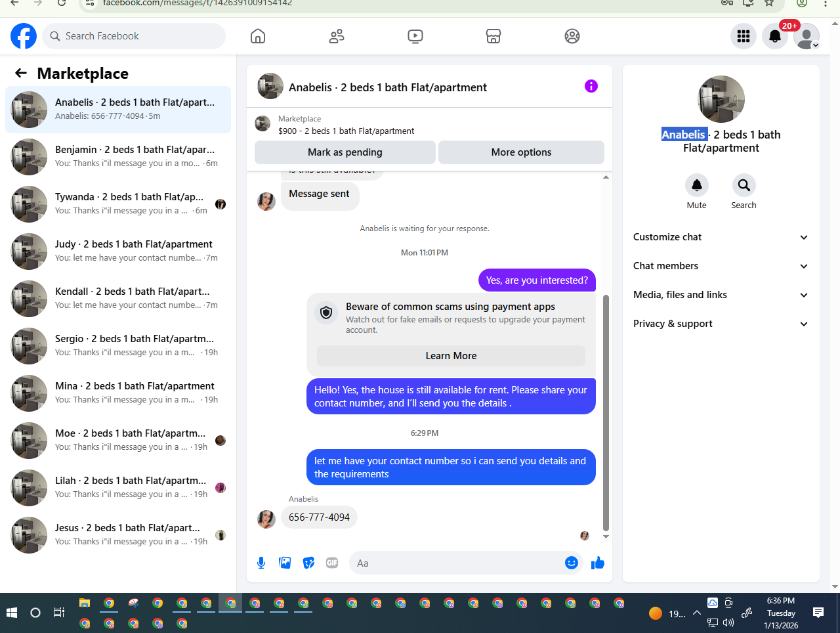Open the Groups icon in top navigation

(x=572, y=36)
